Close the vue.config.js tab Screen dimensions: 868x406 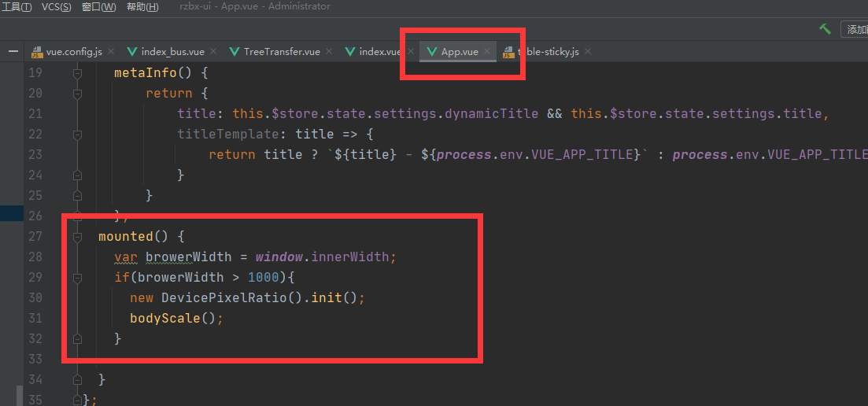pyautogui.click(x=111, y=52)
